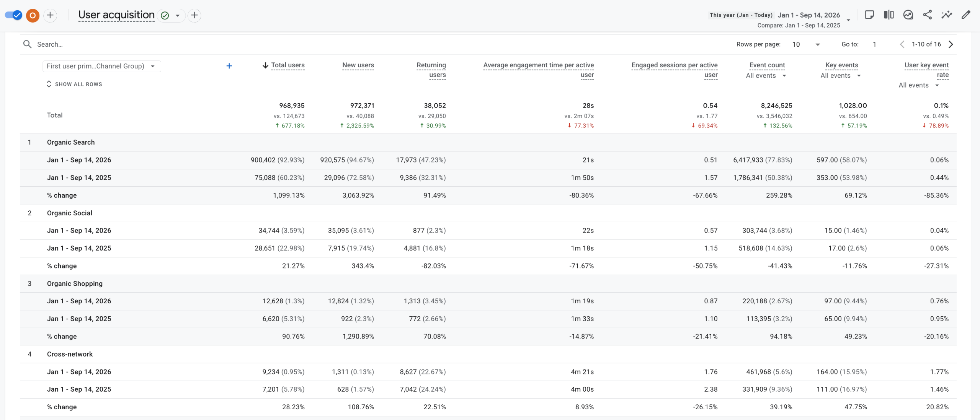Open the date range picker showing Jan 1 - Sep 14, 2026

tap(808, 15)
